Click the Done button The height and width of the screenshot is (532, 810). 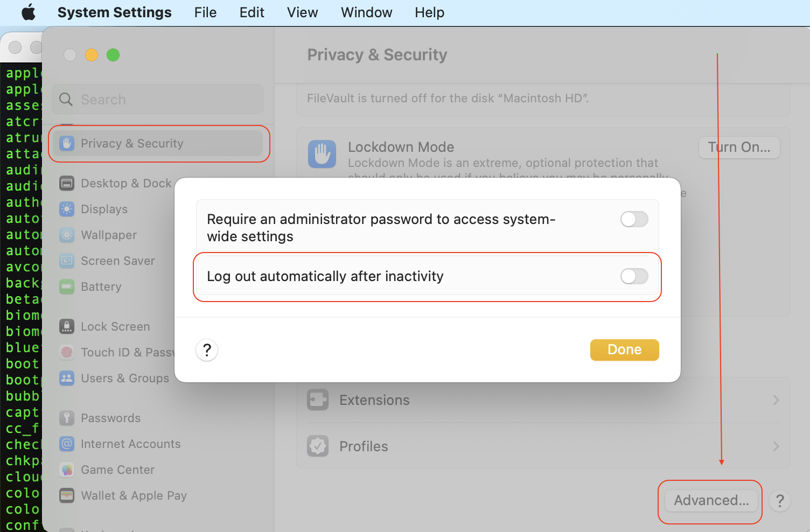click(624, 349)
